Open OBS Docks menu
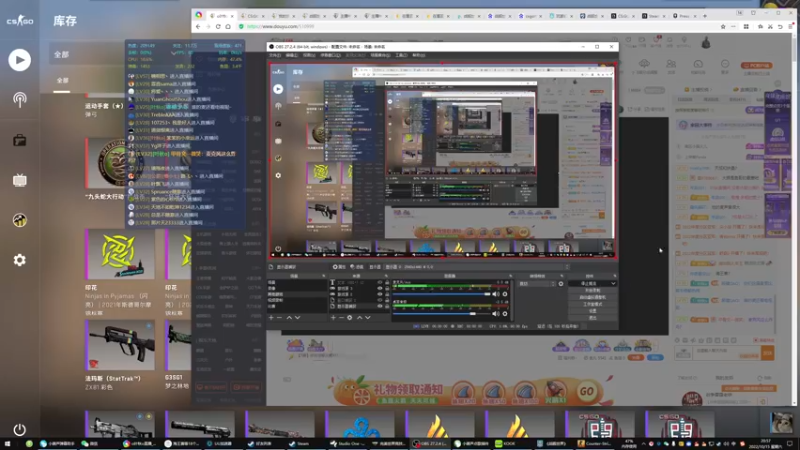800x450 pixels. pos(331,55)
